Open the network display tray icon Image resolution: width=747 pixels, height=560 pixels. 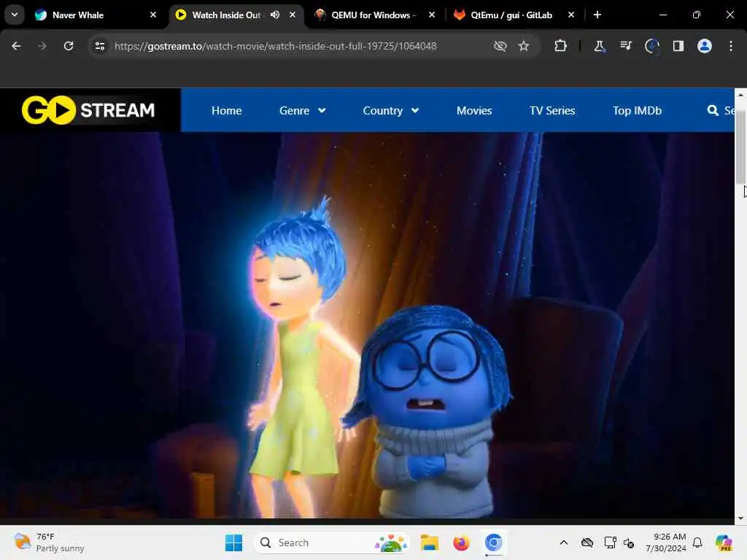(610, 542)
